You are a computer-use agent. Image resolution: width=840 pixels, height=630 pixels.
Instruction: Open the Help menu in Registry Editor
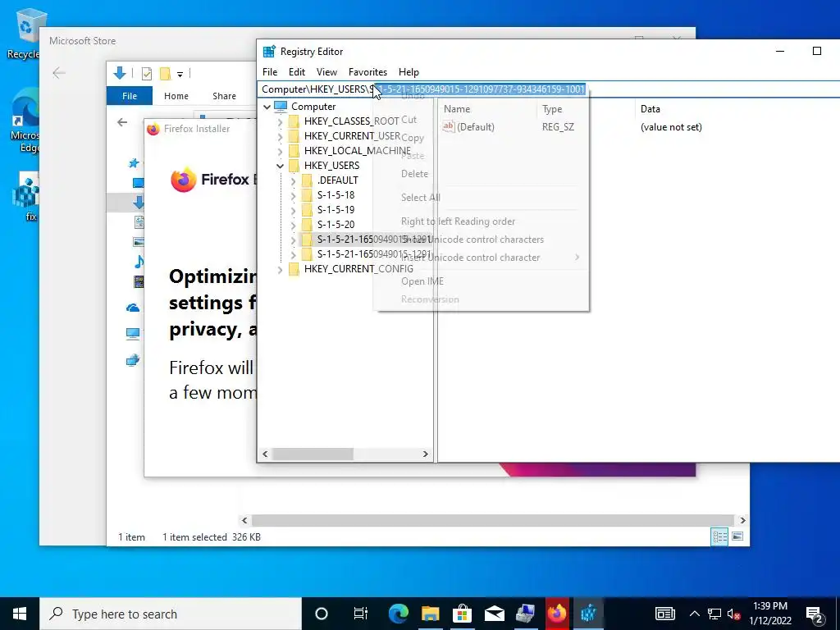pyautogui.click(x=409, y=72)
